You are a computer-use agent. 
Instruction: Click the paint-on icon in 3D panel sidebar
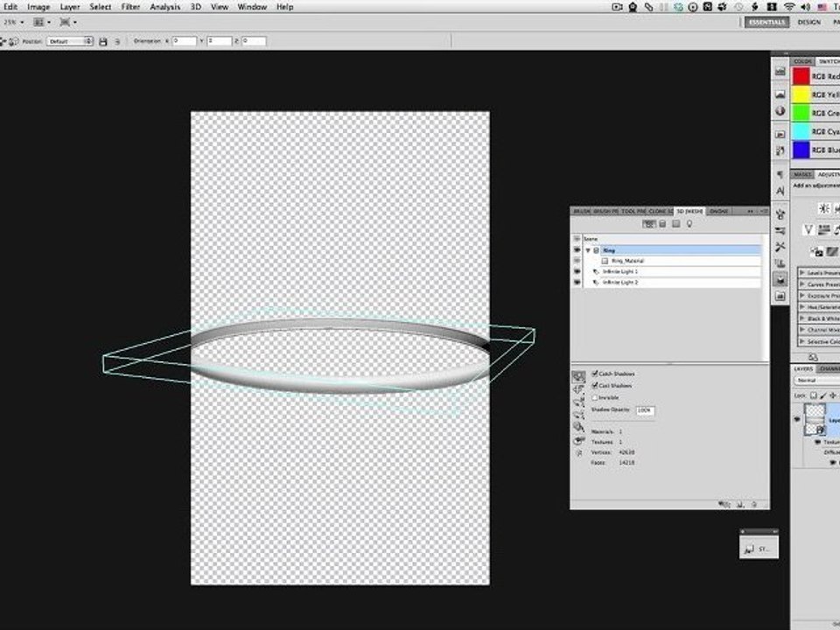click(x=578, y=427)
